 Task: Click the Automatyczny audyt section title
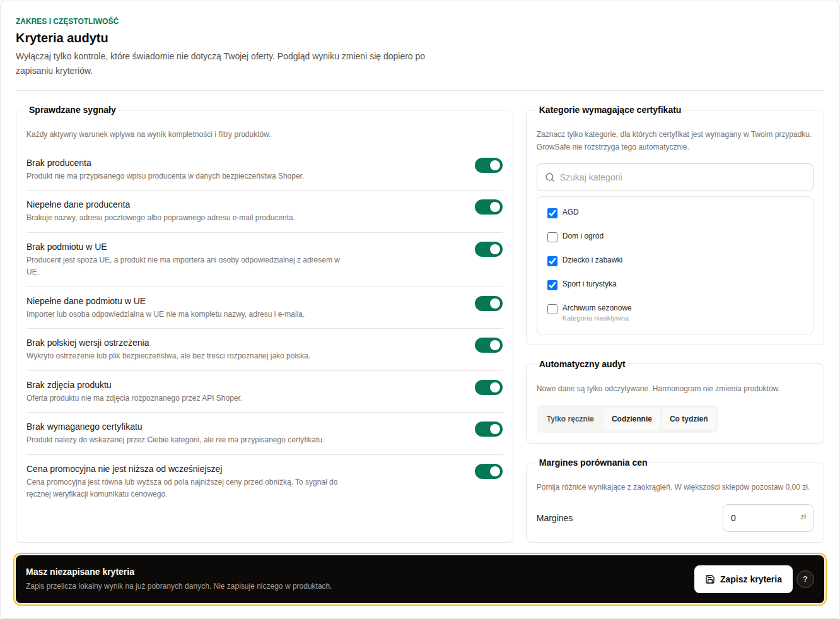point(582,364)
